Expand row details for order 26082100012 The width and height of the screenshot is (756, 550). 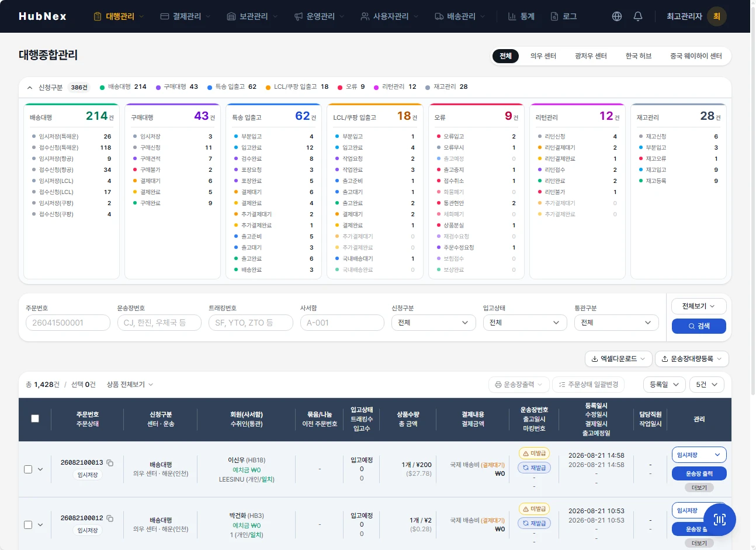point(40,525)
